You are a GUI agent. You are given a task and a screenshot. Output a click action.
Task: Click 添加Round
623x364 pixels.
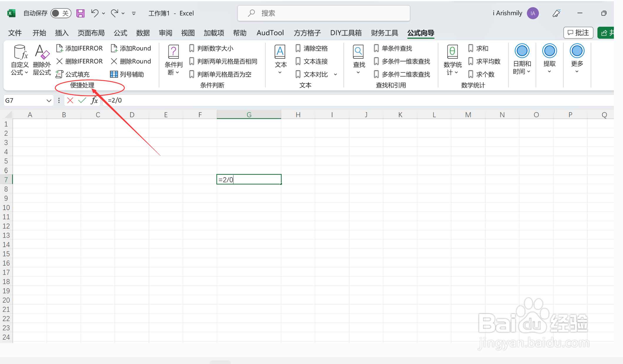[131, 48]
